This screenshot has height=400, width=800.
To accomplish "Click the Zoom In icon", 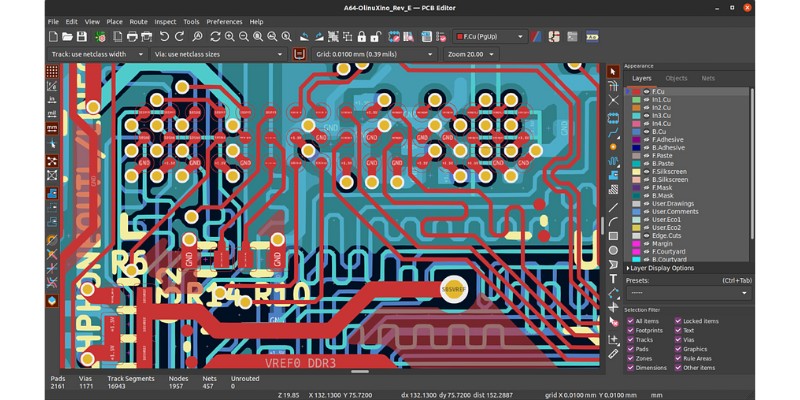I will click(x=230, y=37).
